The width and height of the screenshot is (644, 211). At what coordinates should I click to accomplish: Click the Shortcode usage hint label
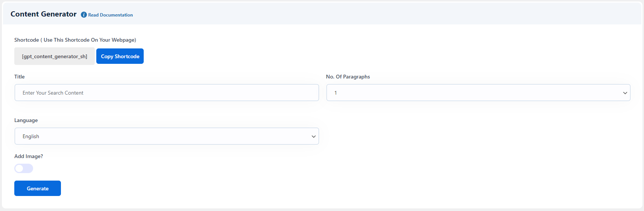pyautogui.click(x=75, y=40)
